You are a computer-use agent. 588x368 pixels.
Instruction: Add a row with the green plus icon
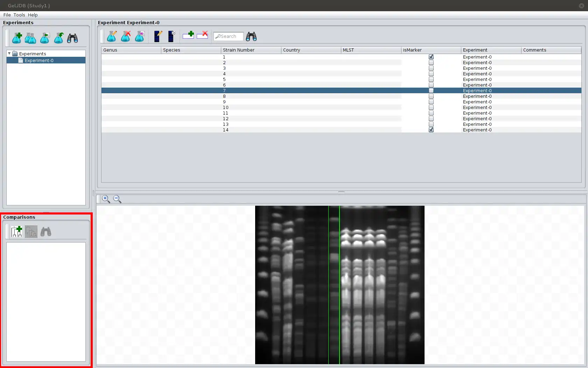pos(188,35)
